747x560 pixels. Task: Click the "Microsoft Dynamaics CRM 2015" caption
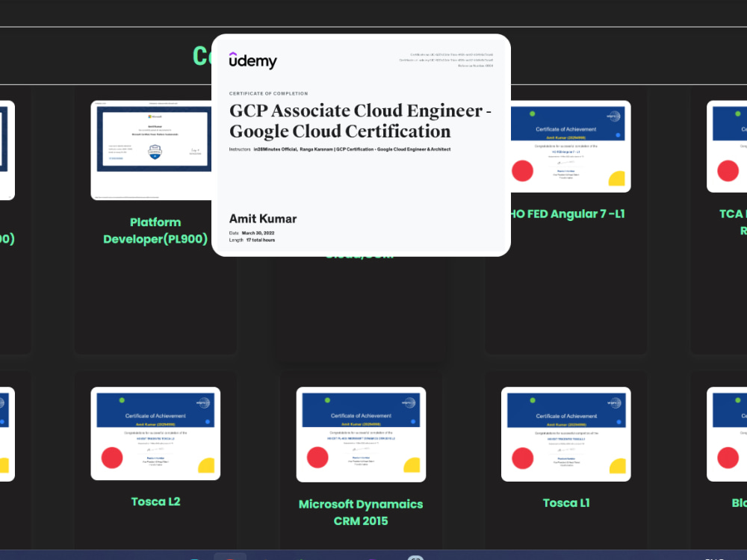pyautogui.click(x=361, y=512)
